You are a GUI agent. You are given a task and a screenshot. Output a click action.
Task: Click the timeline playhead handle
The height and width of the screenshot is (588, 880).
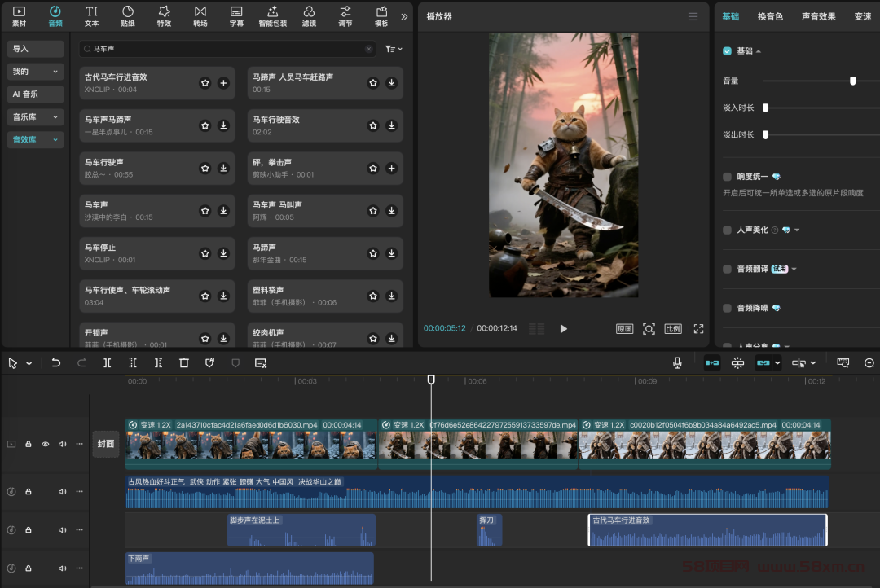pyautogui.click(x=431, y=380)
